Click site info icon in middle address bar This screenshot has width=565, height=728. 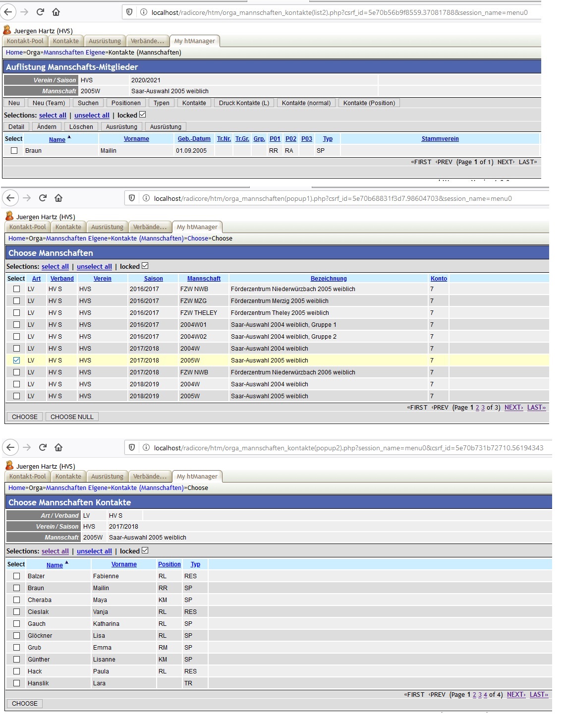(x=146, y=198)
